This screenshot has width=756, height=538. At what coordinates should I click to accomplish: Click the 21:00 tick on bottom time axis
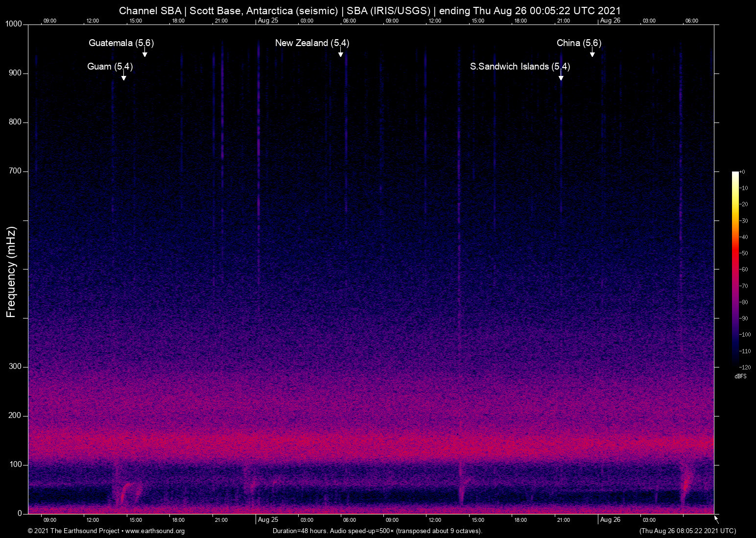(221, 520)
